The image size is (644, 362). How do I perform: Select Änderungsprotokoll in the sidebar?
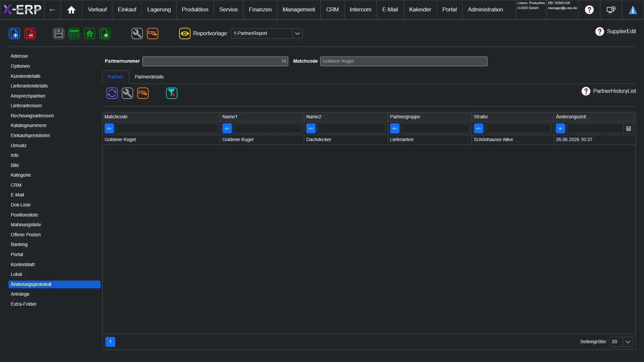pyautogui.click(x=54, y=285)
